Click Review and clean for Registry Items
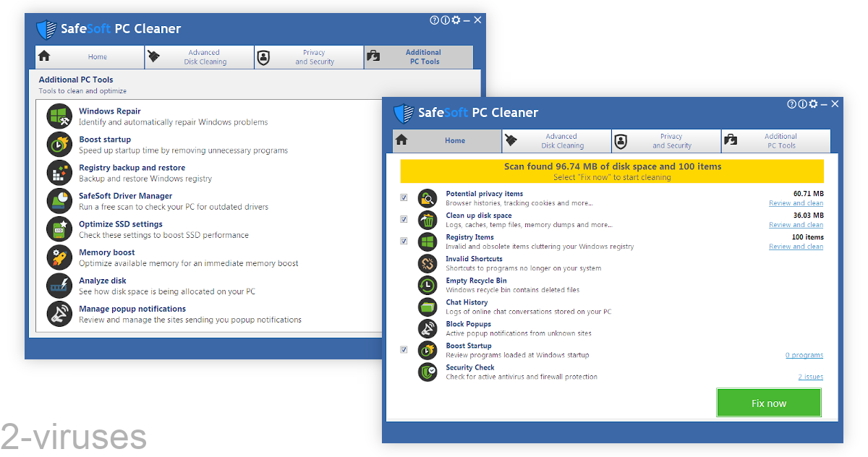The image size is (868, 457). [x=796, y=247]
